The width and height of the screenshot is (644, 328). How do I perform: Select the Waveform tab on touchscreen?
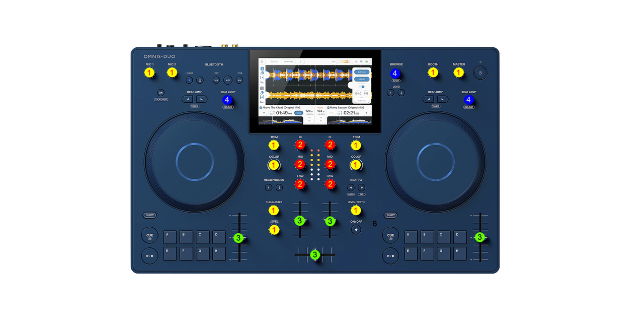point(288,61)
